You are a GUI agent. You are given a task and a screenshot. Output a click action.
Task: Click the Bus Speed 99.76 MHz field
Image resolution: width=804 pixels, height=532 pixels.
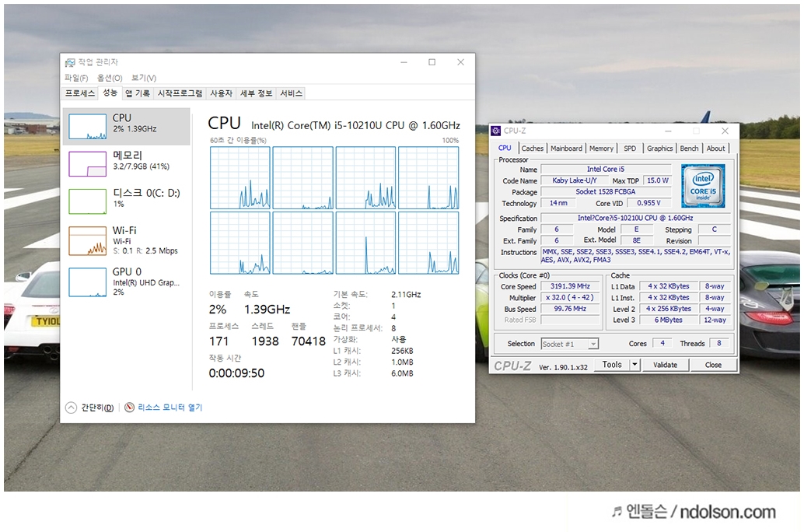coord(570,309)
